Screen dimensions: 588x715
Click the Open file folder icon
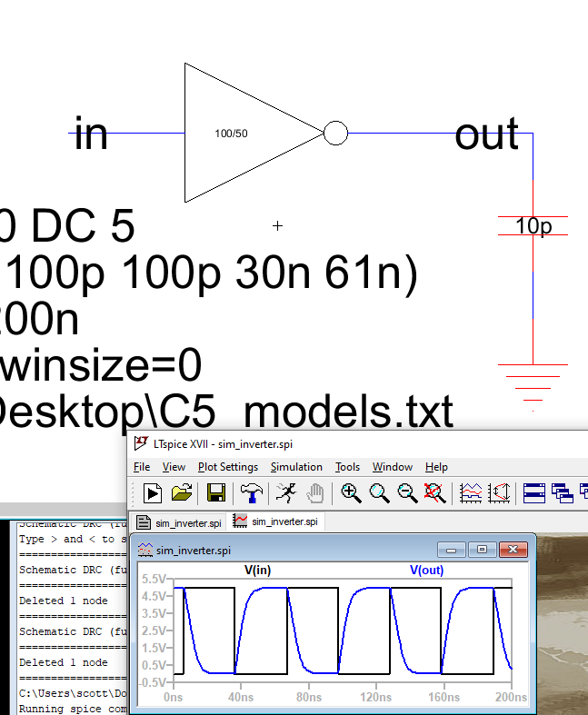pos(182,492)
